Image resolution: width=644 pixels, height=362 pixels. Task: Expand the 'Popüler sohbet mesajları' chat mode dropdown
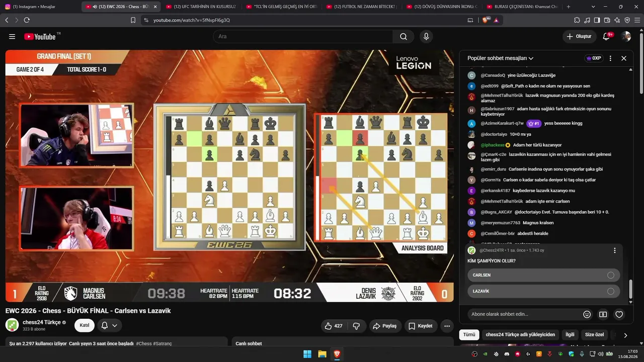coord(501,58)
